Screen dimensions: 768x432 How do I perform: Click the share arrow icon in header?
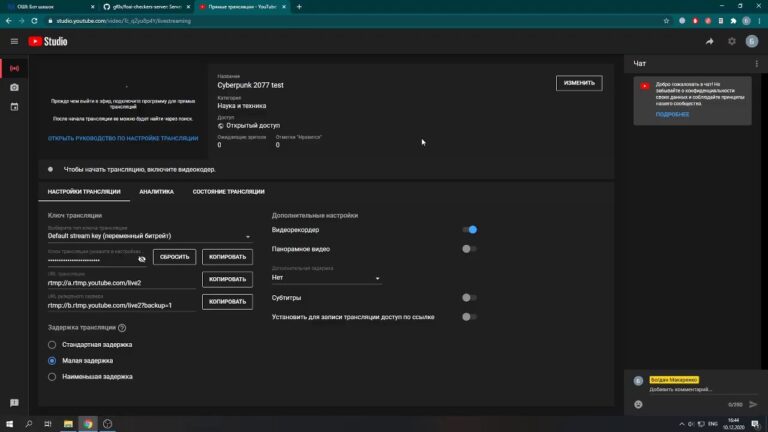coord(709,42)
